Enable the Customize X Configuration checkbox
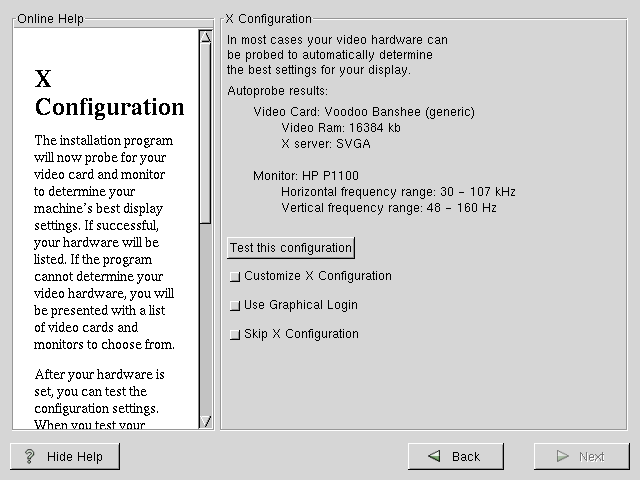This screenshot has width=640, height=480. [x=235, y=277]
